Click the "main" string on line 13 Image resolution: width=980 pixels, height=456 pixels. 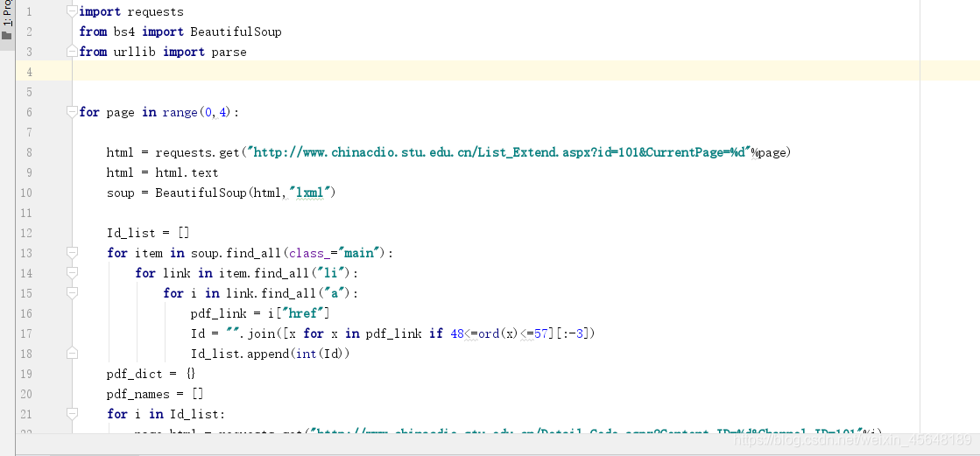tap(360, 253)
